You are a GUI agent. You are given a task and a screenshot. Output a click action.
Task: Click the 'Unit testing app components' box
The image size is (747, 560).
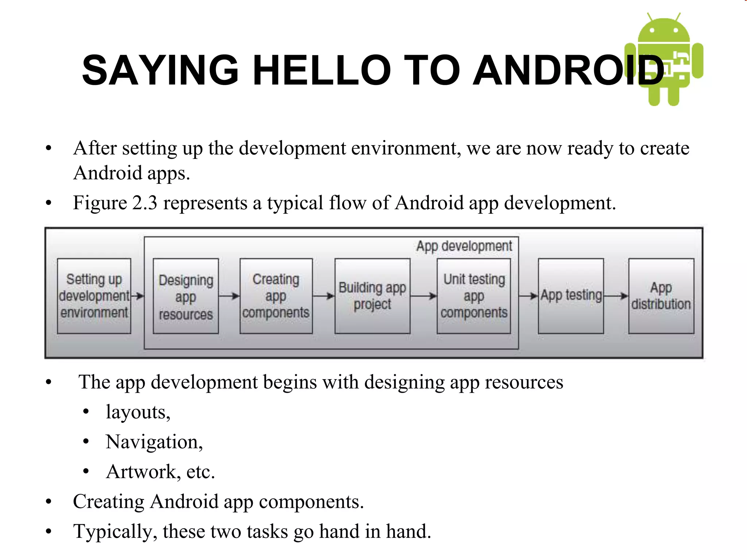click(x=474, y=296)
